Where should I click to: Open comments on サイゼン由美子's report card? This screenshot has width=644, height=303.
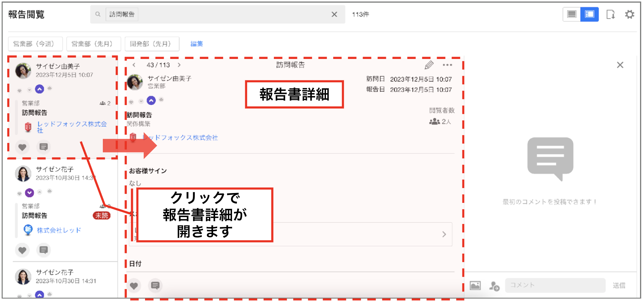pos(44,147)
